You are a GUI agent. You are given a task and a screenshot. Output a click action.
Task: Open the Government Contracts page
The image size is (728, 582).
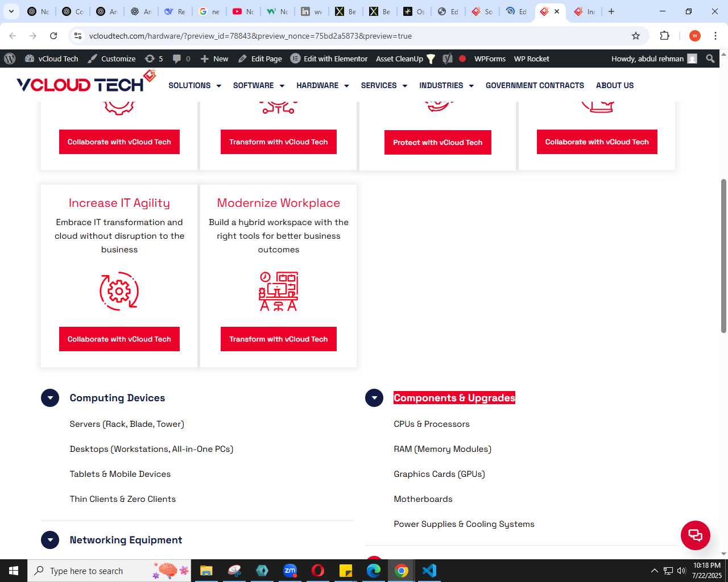(535, 85)
